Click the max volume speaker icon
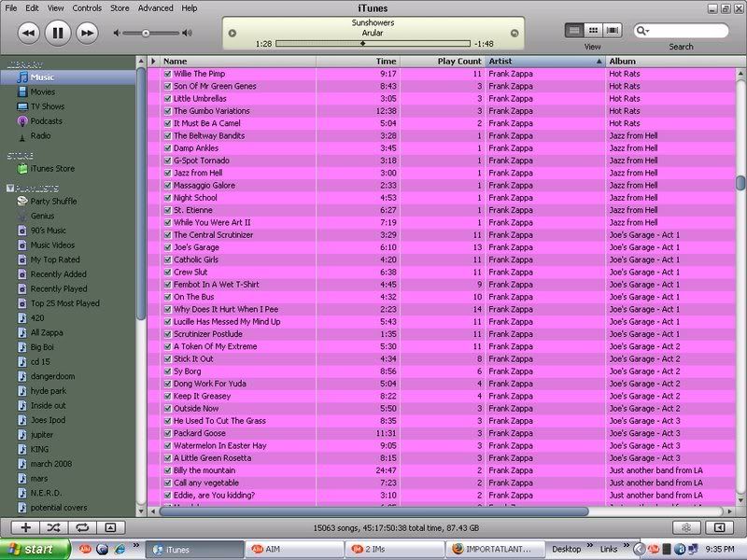 (x=188, y=33)
